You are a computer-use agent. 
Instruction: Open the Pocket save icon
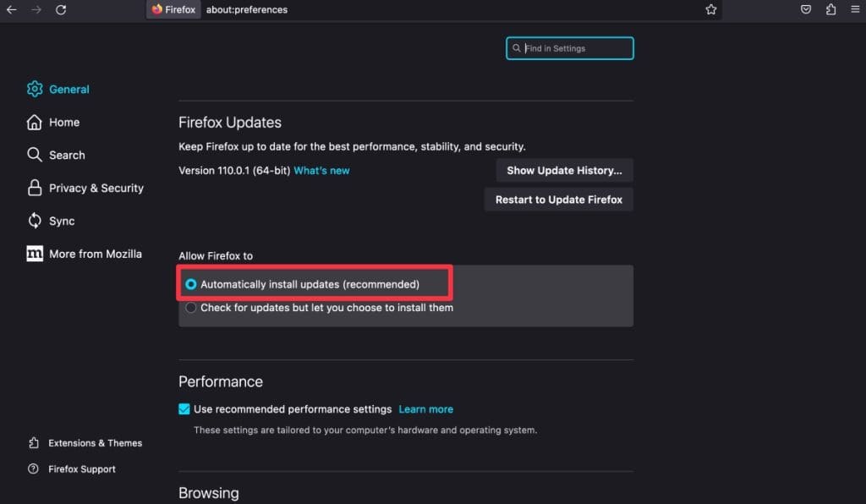(806, 10)
